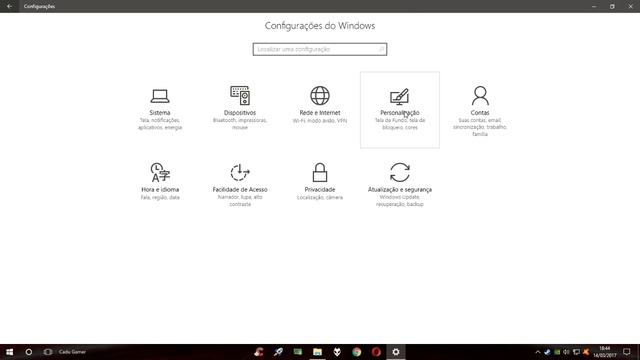Open the Rede e Internet category
Viewport: 640px width, 360px height.
pos(320,109)
